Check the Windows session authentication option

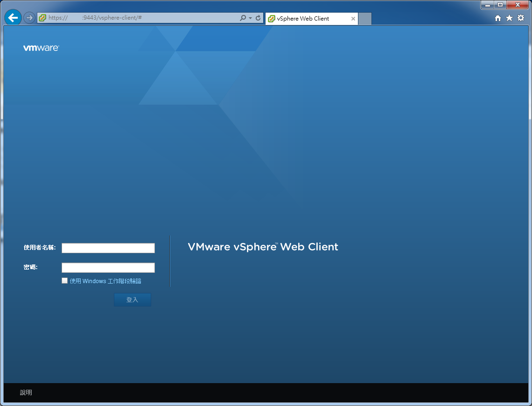[64, 280]
